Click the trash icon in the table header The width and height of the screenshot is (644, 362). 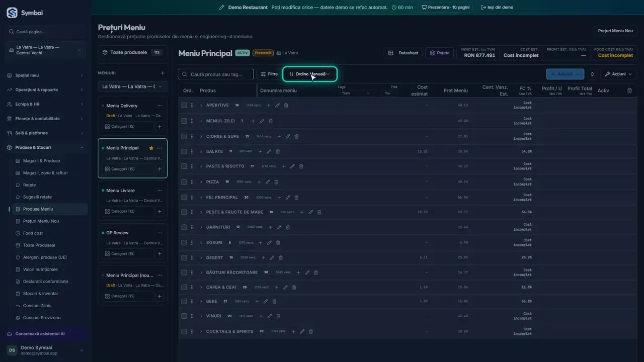tap(629, 90)
